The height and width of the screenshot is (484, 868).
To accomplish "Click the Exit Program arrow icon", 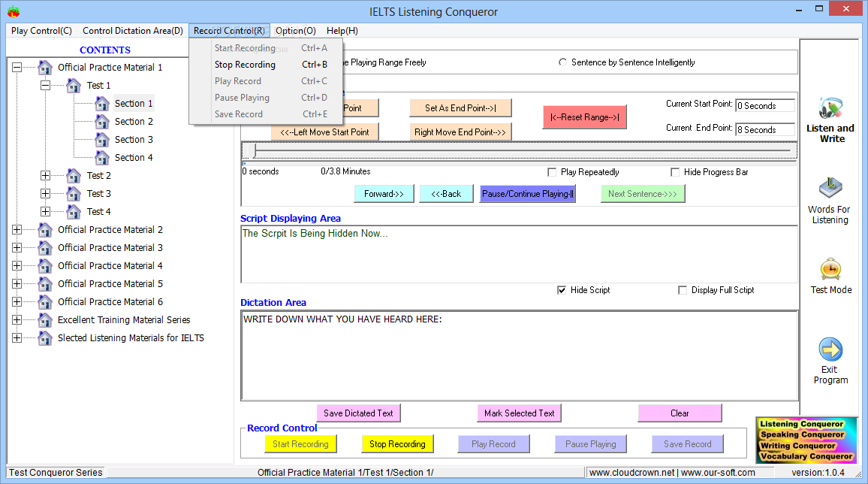I will click(x=830, y=349).
